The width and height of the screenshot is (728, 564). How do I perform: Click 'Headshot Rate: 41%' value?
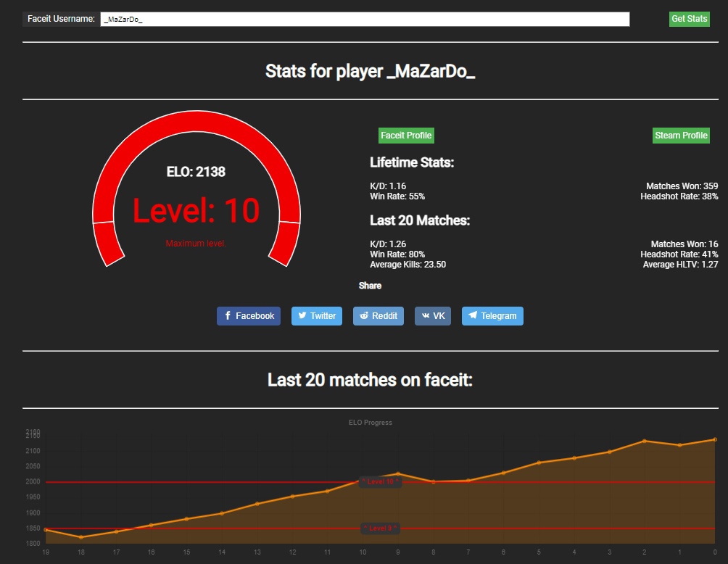[679, 254]
